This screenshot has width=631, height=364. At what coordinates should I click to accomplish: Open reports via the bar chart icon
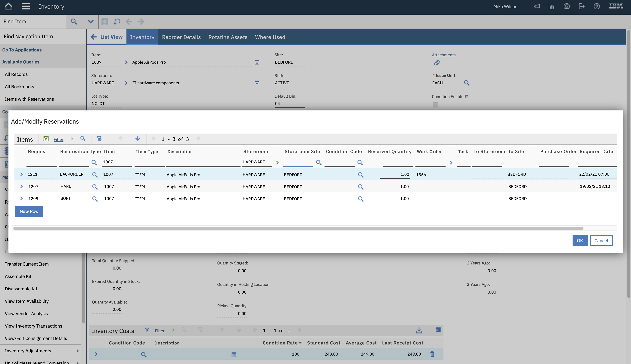click(x=552, y=7)
